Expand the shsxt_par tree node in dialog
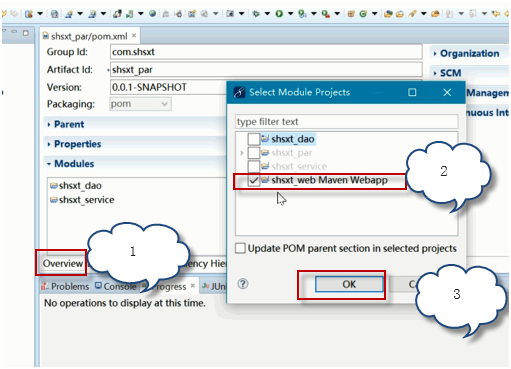 242,153
